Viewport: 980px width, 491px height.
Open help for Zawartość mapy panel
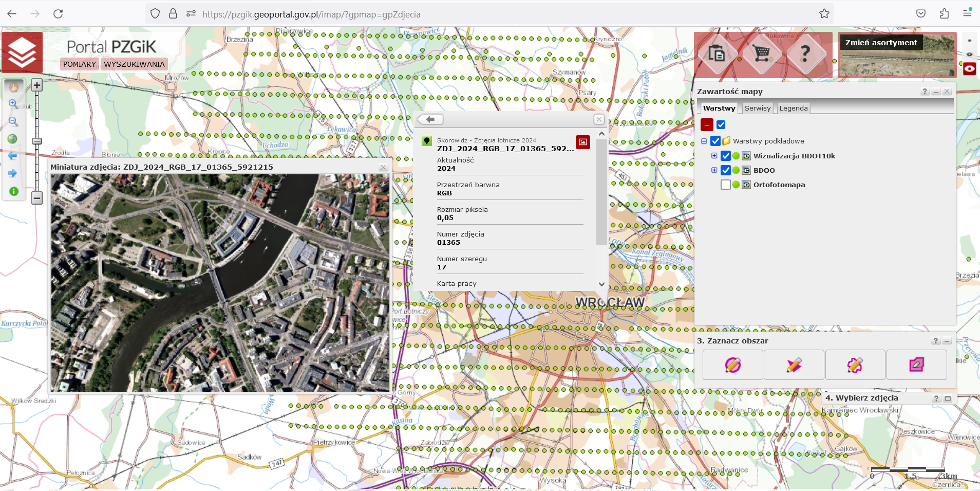925,92
